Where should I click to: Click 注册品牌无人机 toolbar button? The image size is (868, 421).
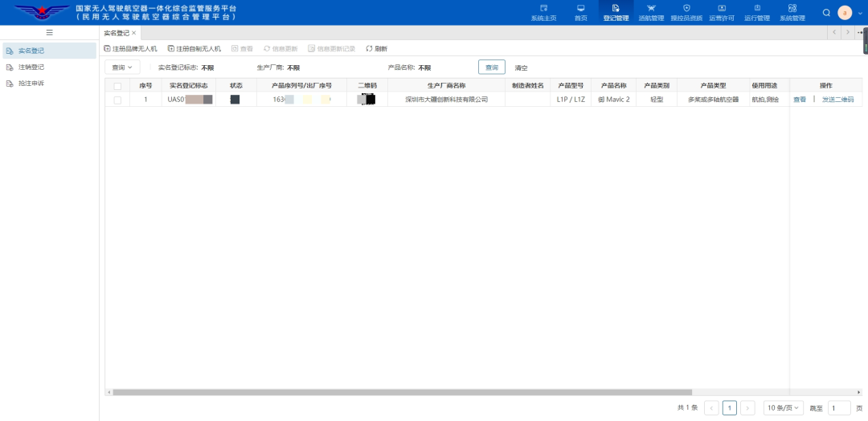[x=131, y=49]
